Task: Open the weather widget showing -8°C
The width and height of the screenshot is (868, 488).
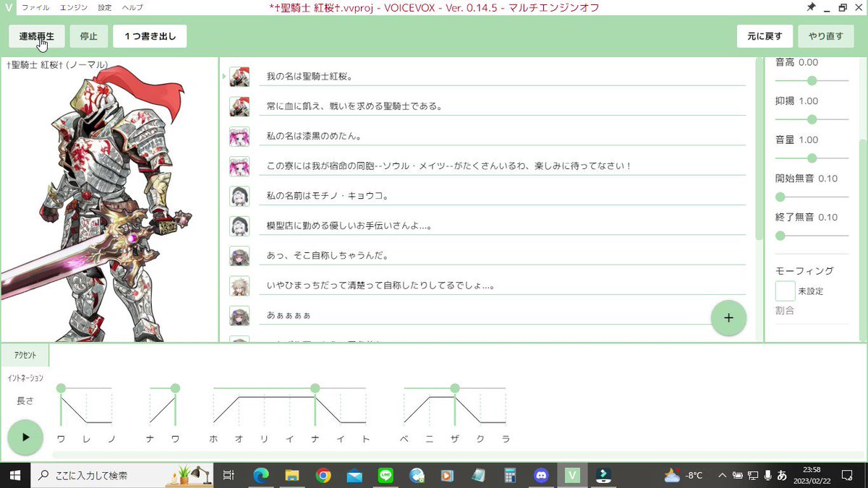Action: pyautogui.click(x=684, y=475)
